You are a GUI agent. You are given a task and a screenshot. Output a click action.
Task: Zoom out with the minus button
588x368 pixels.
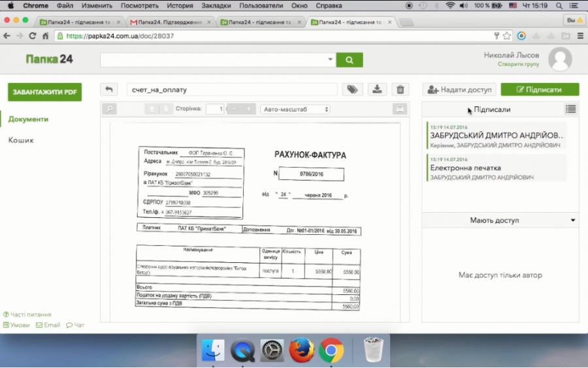(235, 109)
